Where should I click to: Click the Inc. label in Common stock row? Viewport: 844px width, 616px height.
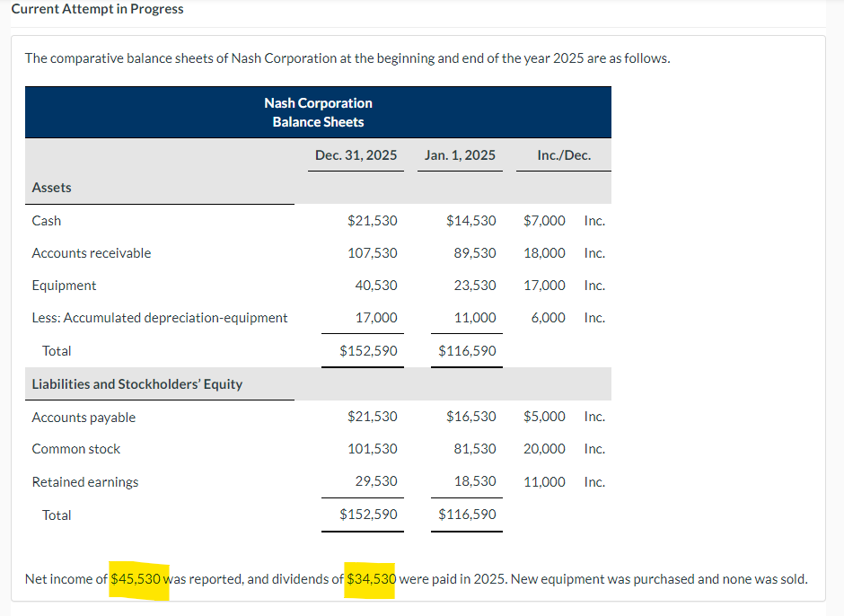click(x=594, y=449)
